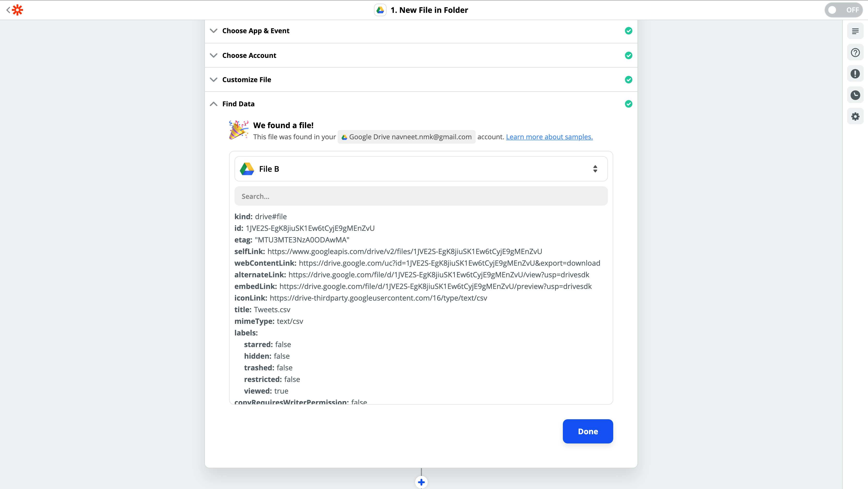Click the kind: drive#file row

(260, 216)
